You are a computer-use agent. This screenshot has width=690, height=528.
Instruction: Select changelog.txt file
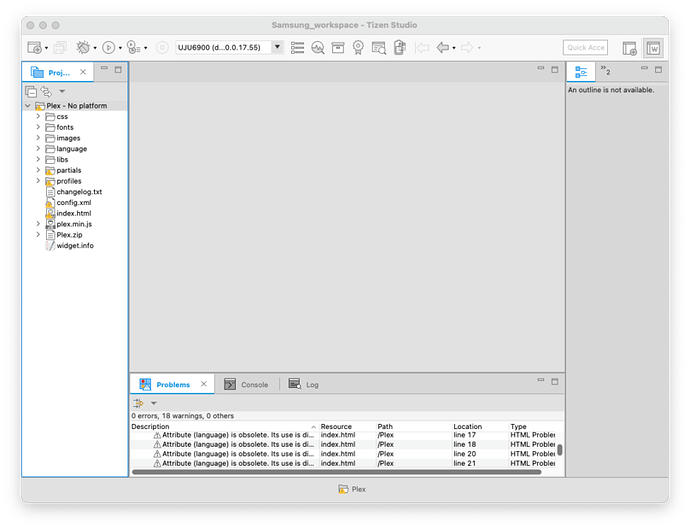point(74,192)
